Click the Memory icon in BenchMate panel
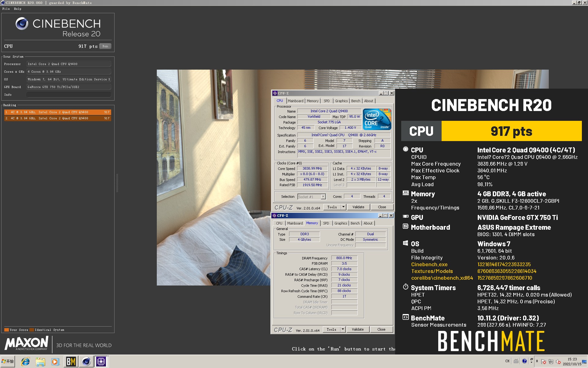Image resolution: width=588 pixels, height=368 pixels. [405, 193]
